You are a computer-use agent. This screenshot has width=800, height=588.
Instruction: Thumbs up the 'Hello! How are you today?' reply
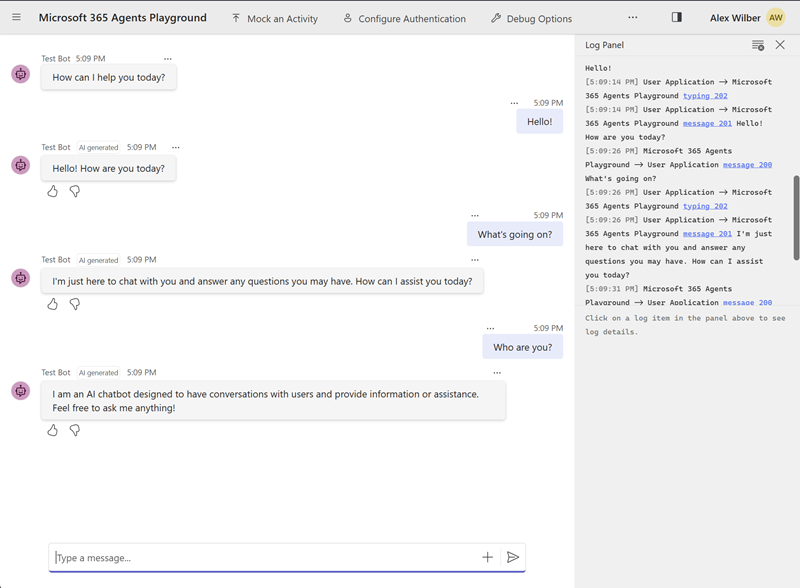coord(53,191)
